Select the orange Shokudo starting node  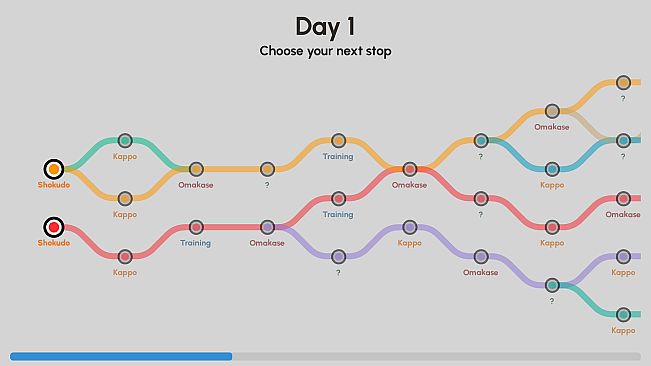tap(54, 169)
